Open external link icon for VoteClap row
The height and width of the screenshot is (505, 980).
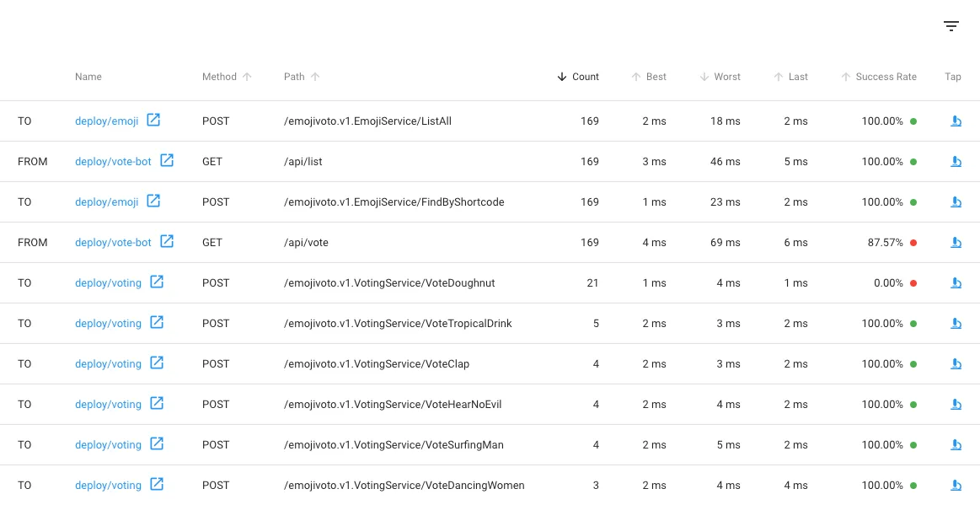(x=157, y=363)
